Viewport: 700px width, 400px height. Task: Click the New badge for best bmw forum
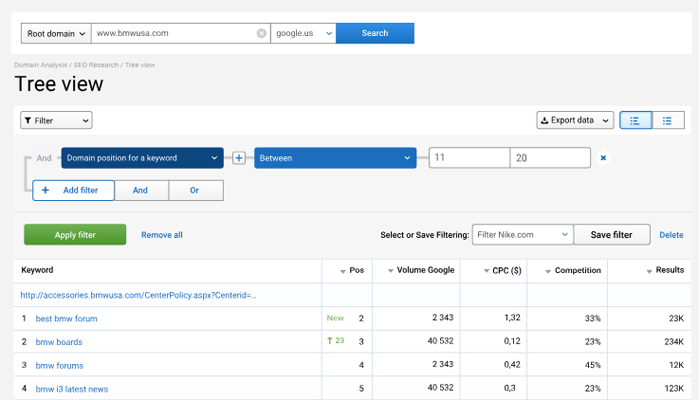(335, 318)
